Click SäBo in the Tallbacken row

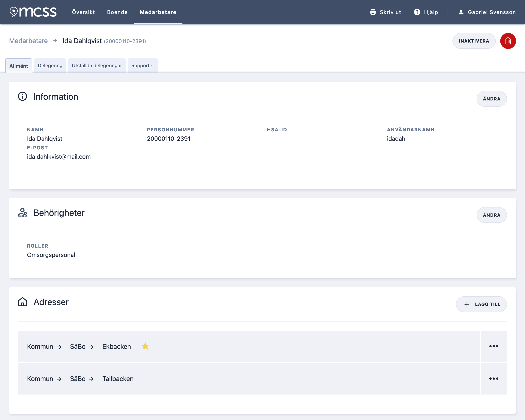coord(78,379)
